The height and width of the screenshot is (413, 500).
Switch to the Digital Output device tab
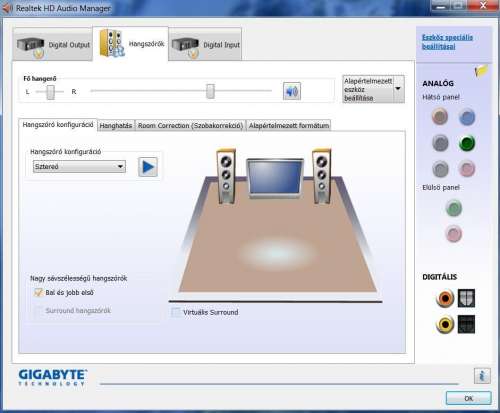(x=53, y=45)
